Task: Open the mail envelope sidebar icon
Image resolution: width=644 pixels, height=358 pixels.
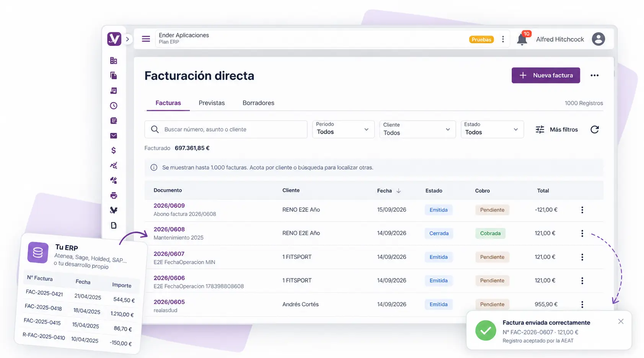Action: pos(114,136)
